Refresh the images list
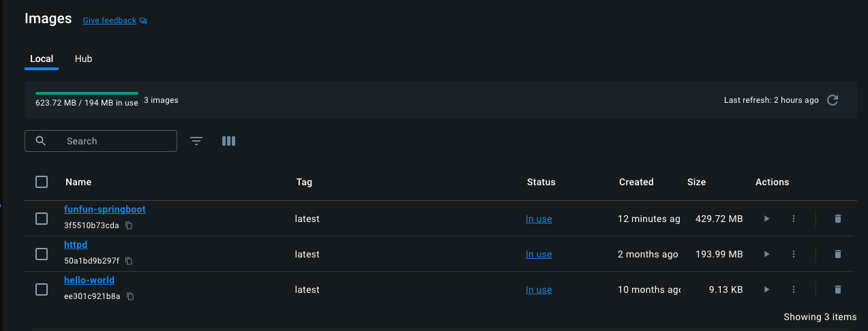868x331 pixels. coord(833,100)
